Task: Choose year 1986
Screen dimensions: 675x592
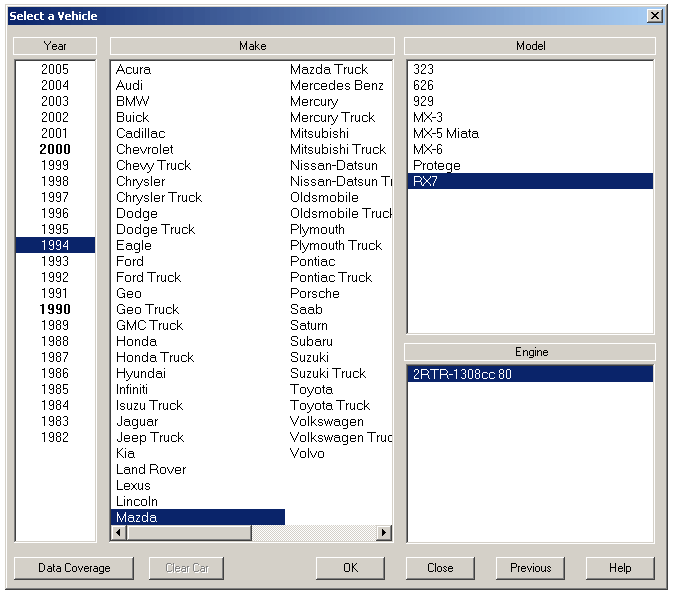Action: point(55,373)
